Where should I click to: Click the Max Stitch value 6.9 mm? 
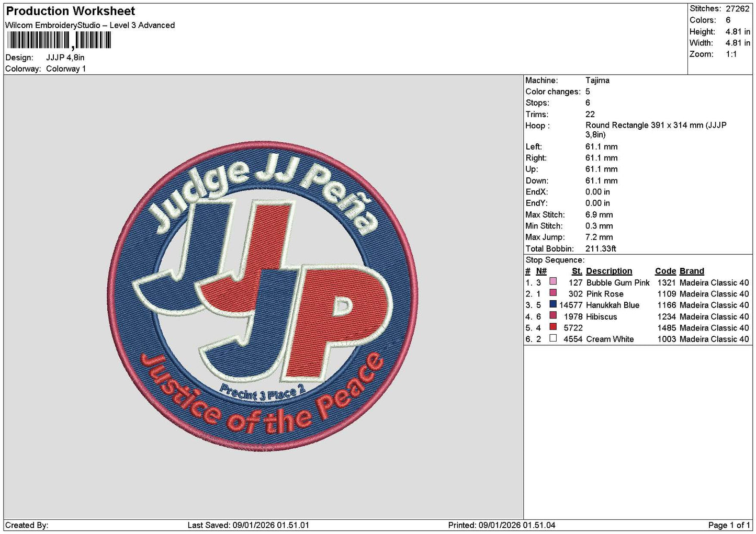pyautogui.click(x=599, y=214)
